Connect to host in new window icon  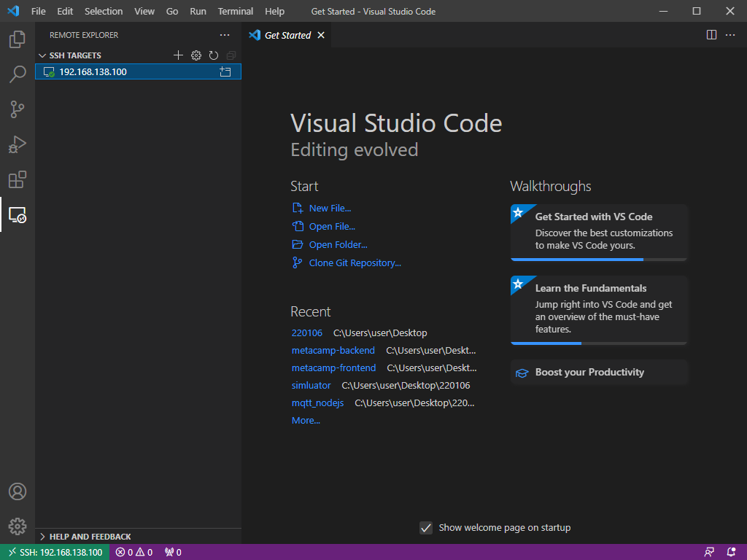click(225, 72)
